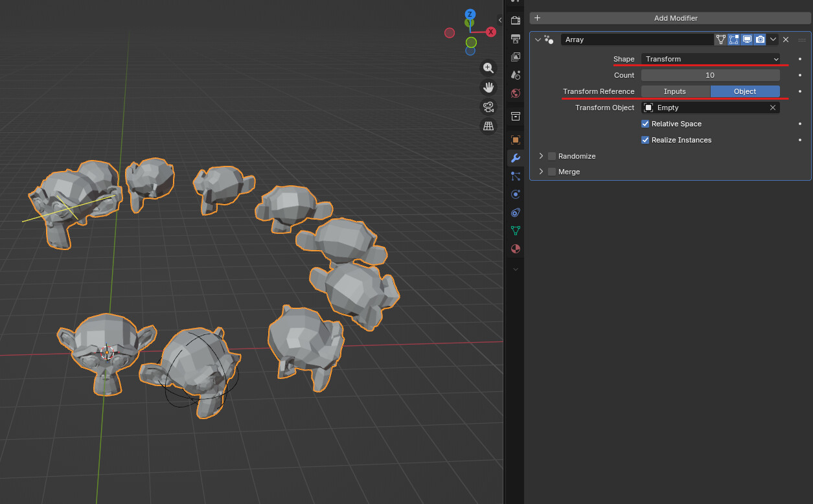Screen dimensions: 813x504
Task: Select Inputs as Transform Reference
Action: click(676, 91)
